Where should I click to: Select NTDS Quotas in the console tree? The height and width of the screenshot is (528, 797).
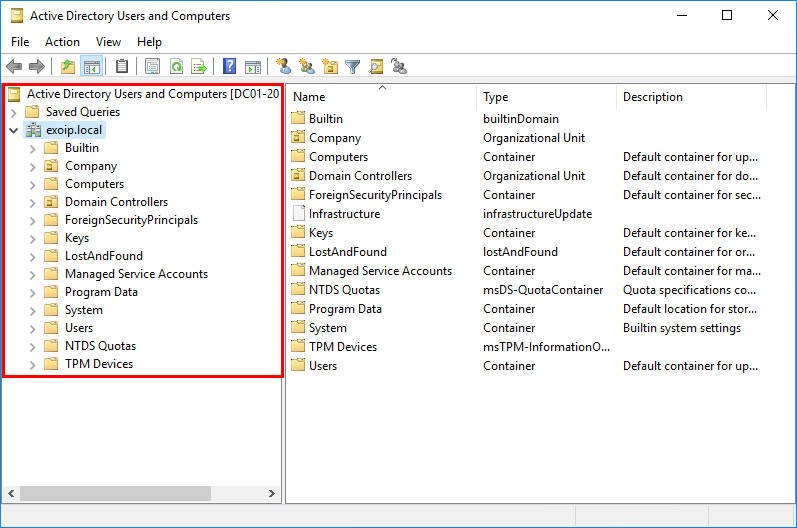tap(100, 346)
